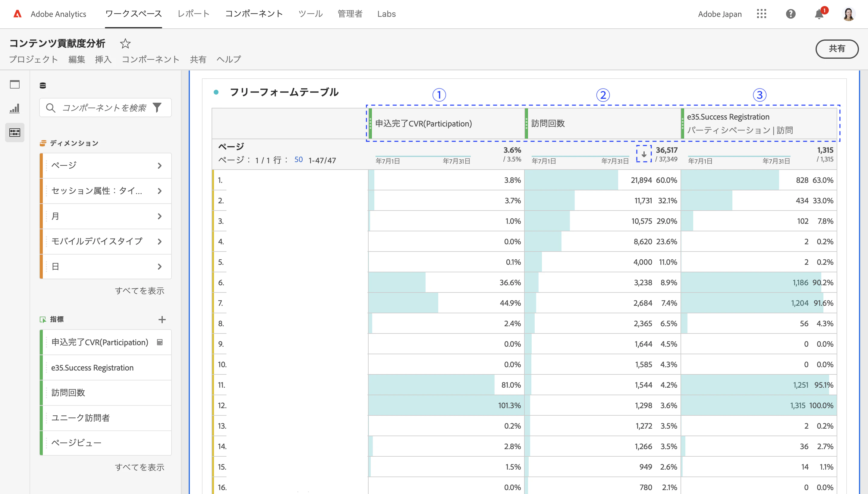This screenshot has width=868, height=494.
Task: Select ユニーク訪問者 metric in left panel
Action: pyautogui.click(x=105, y=418)
